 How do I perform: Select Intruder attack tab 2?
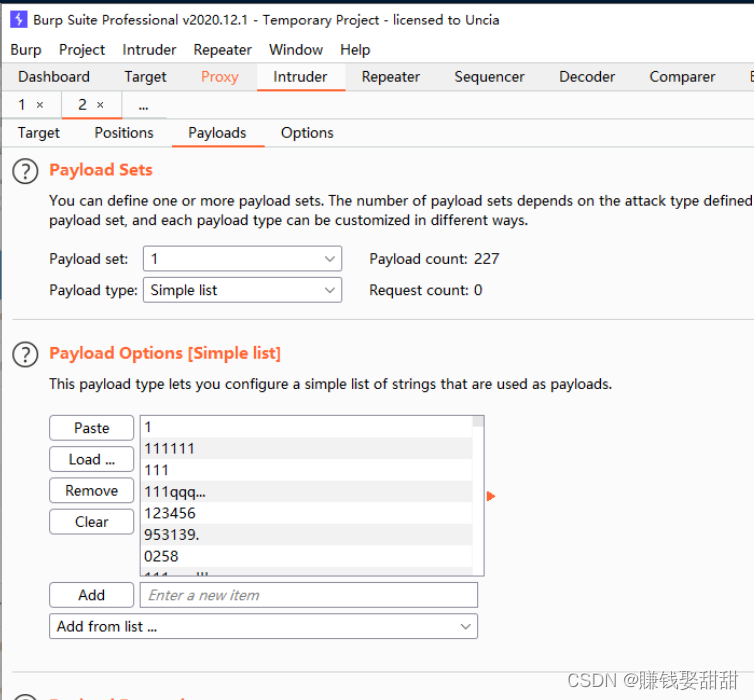coord(83,104)
